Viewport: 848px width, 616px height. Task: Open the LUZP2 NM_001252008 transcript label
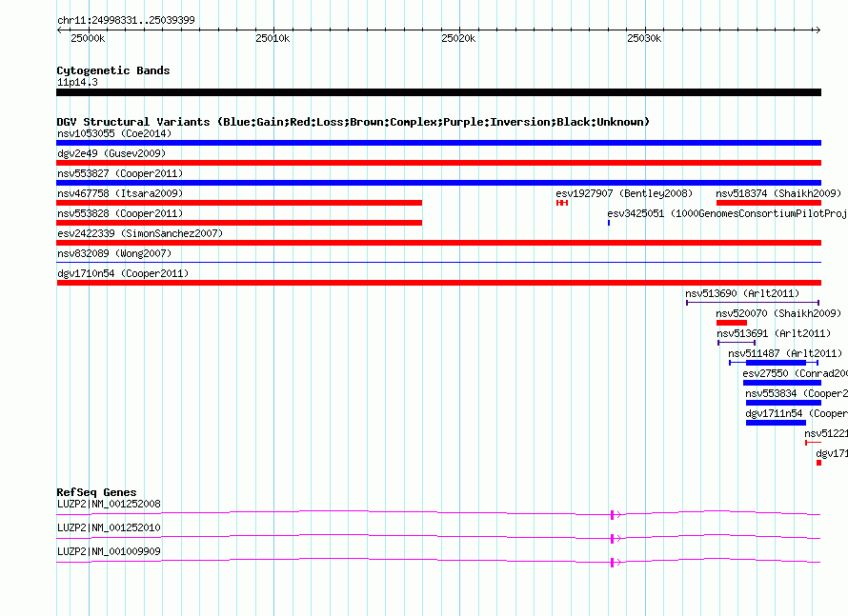point(109,504)
